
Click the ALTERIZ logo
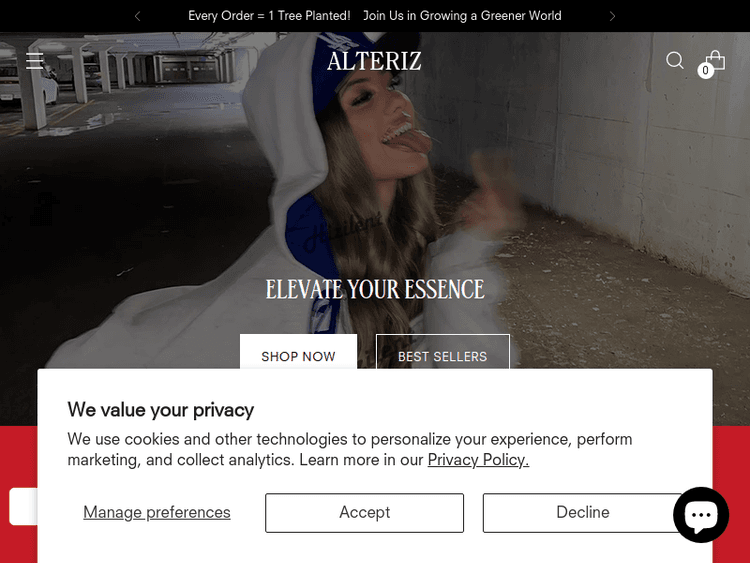[374, 61]
